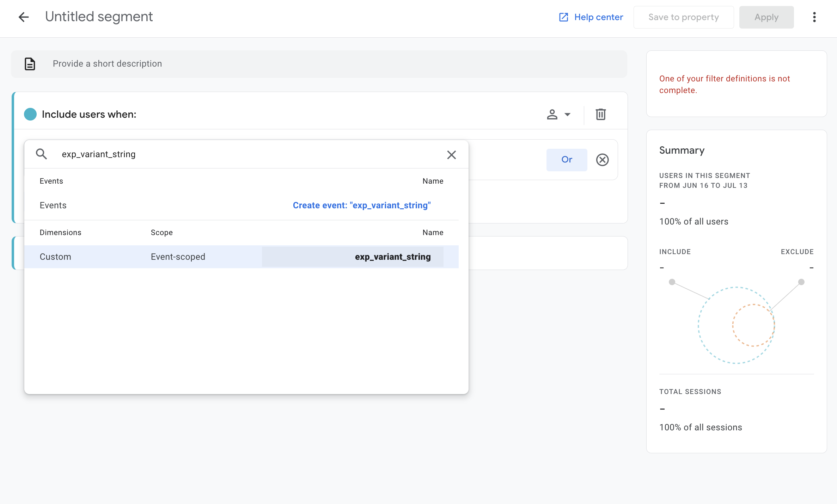This screenshot has width=837, height=504.
Task: Click the Or condition button
Action: [x=567, y=160]
